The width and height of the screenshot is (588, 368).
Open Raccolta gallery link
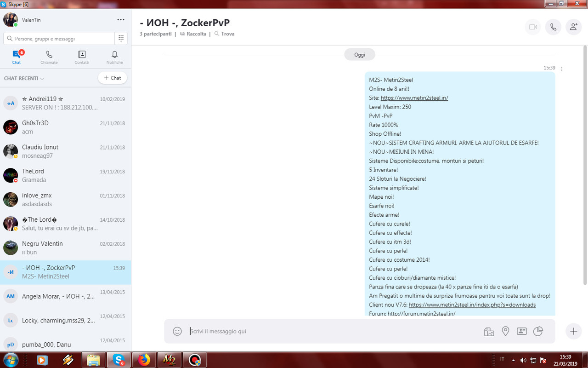pos(193,34)
